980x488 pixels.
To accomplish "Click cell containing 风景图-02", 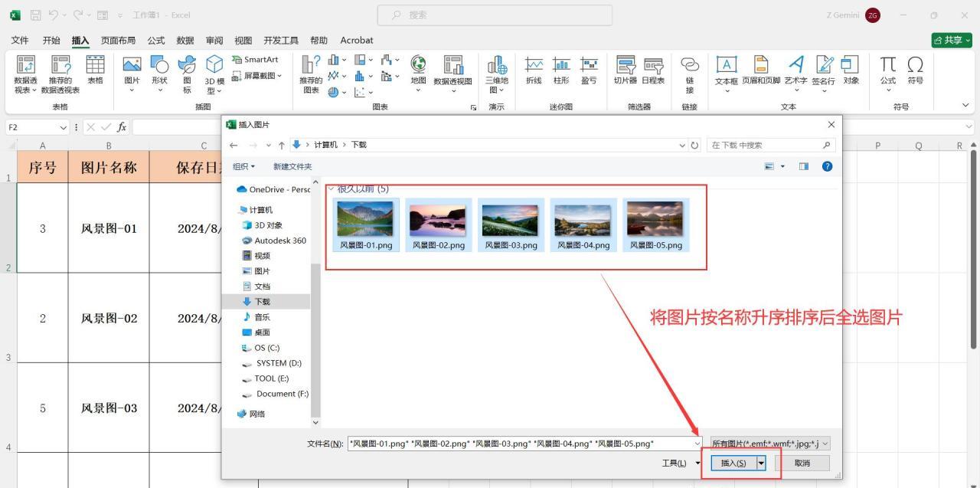I will (x=109, y=319).
